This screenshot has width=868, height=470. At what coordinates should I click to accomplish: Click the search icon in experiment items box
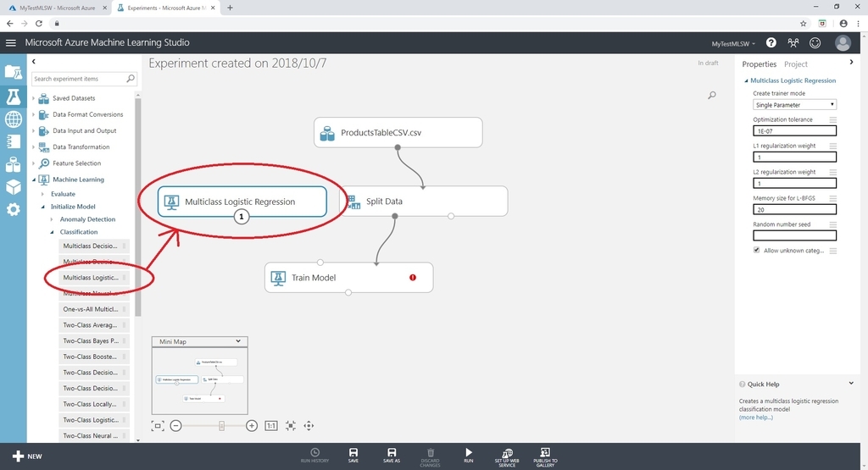pyautogui.click(x=130, y=79)
